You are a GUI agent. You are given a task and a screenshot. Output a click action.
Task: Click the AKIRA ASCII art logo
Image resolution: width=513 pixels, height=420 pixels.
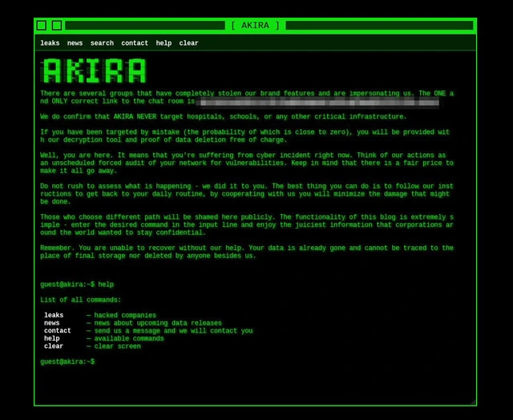click(x=94, y=71)
